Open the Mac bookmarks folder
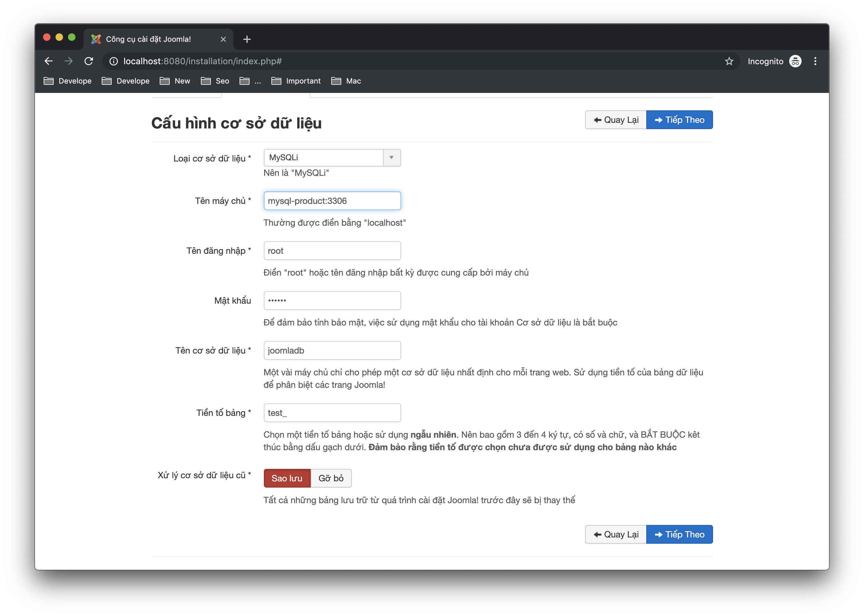Screen dimensions: 864x616 point(346,81)
